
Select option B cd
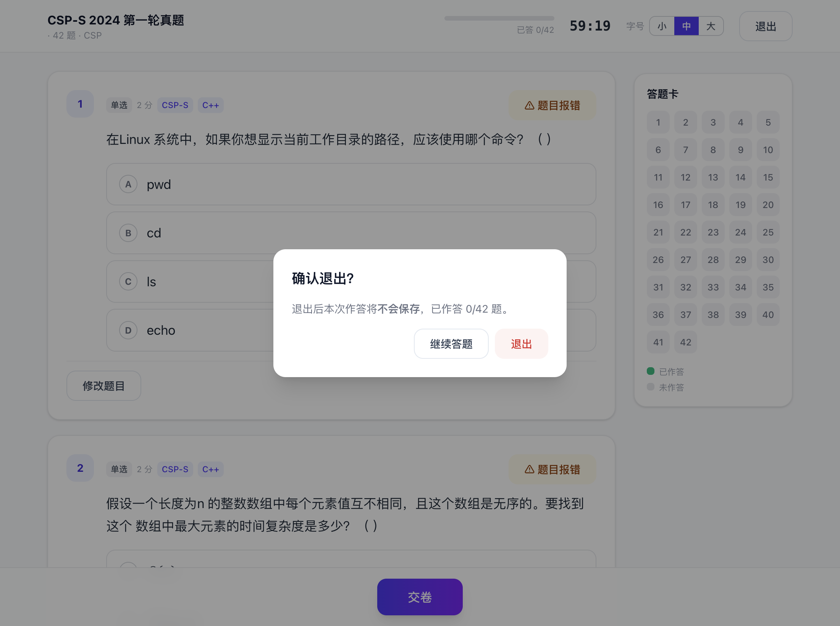click(x=351, y=233)
